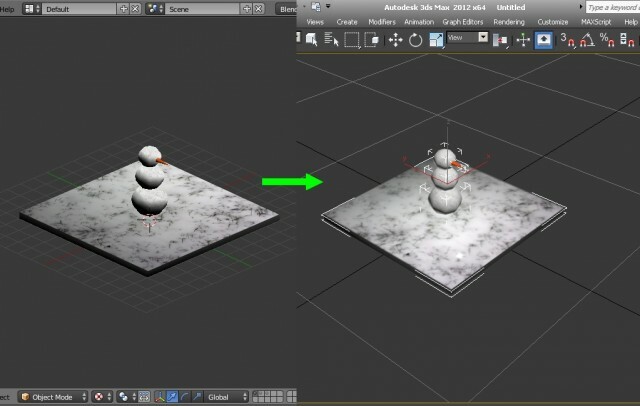Screen dimensions: 640x406
Task: Select the Select and Move tool
Action: (395, 40)
